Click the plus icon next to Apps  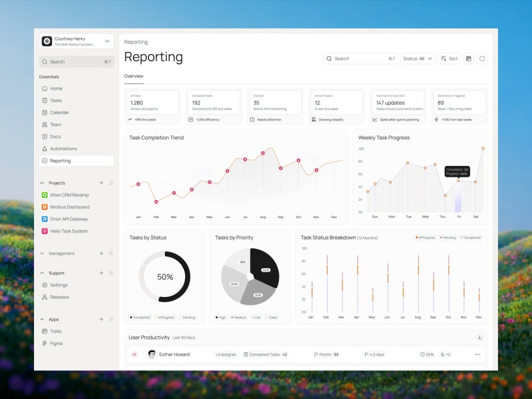101,319
